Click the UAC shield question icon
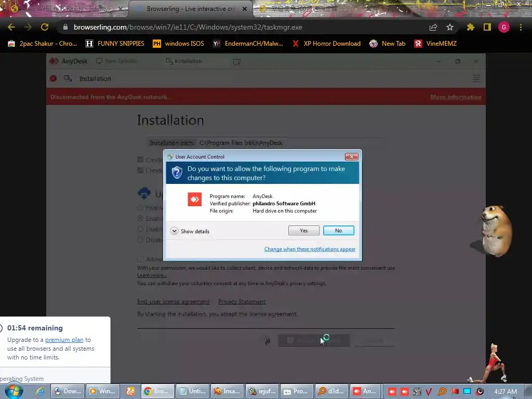The width and height of the screenshot is (532, 399). click(x=177, y=172)
